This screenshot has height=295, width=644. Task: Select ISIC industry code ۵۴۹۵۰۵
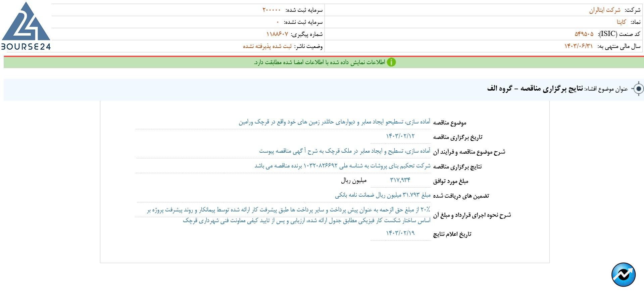pyautogui.click(x=584, y=34)
